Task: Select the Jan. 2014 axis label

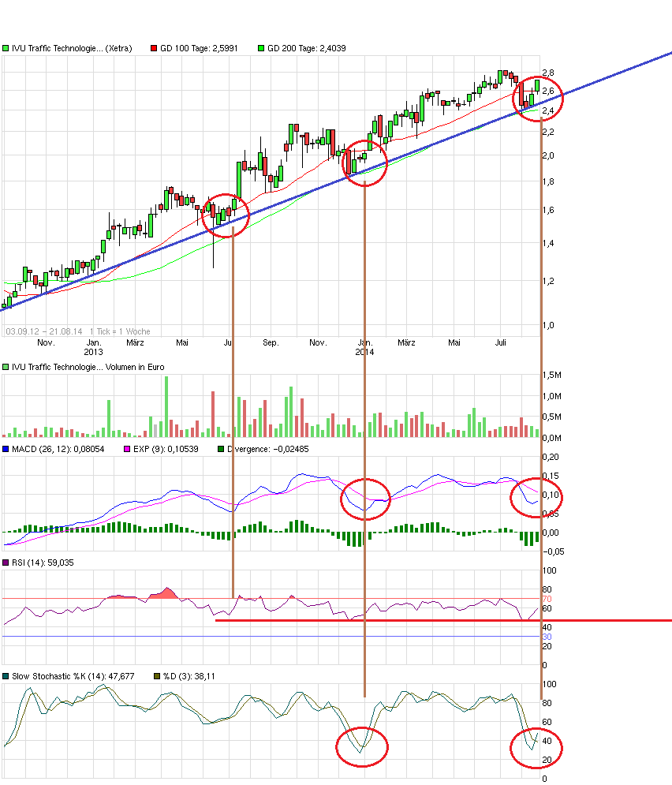Action: coord(364,347)
